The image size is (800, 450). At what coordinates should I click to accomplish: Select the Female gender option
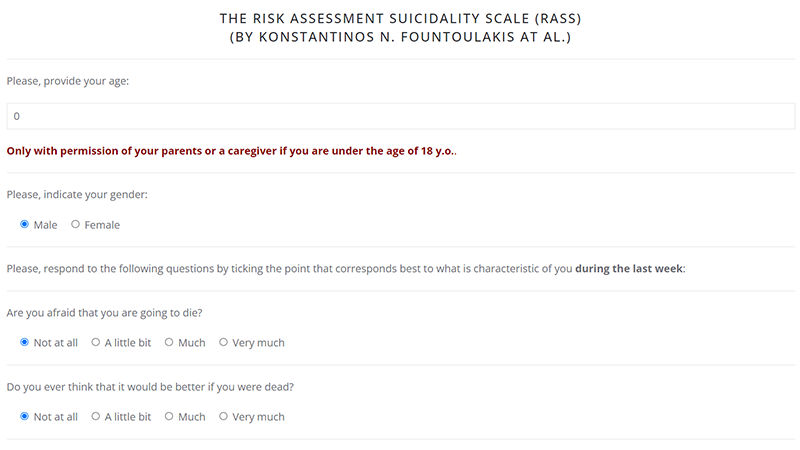[75, 225]
